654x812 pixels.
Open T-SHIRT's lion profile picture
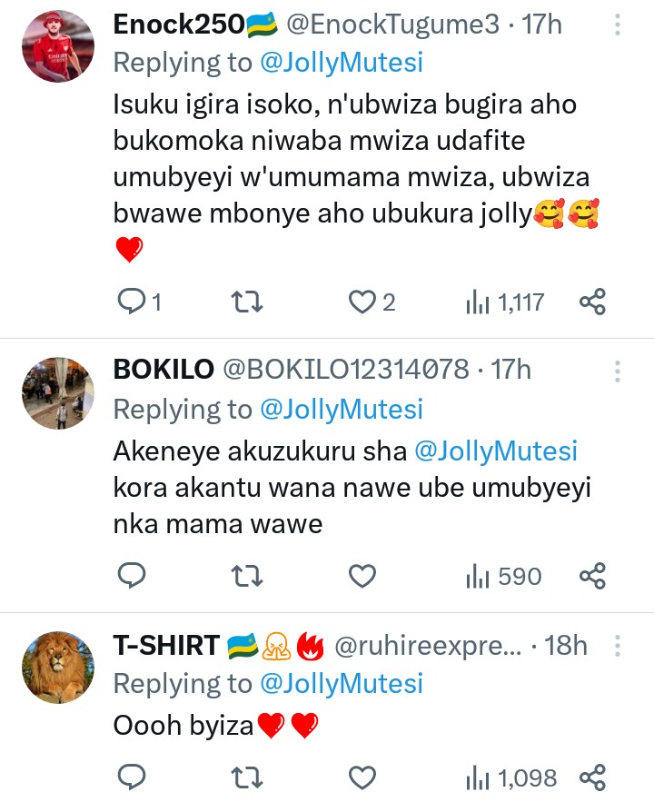pos(57,667)
